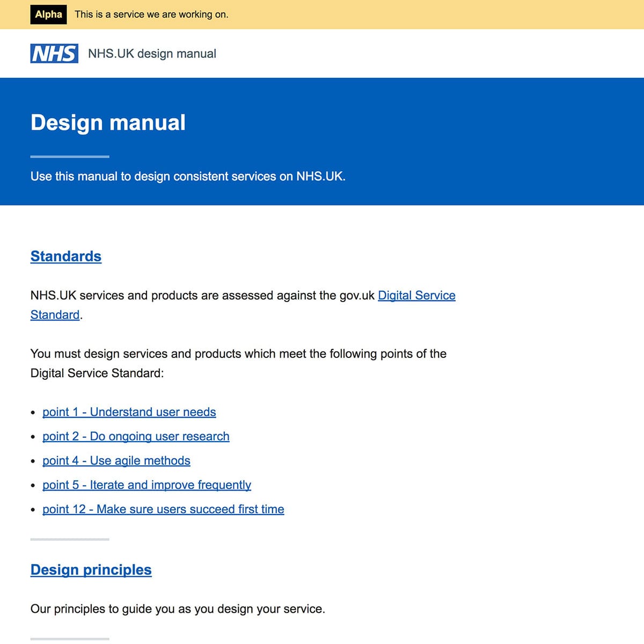This screenshot has height=644, width=644.
Task: Click the Design principles heading link
Action: pyautogui.click(x=91, y=570)
